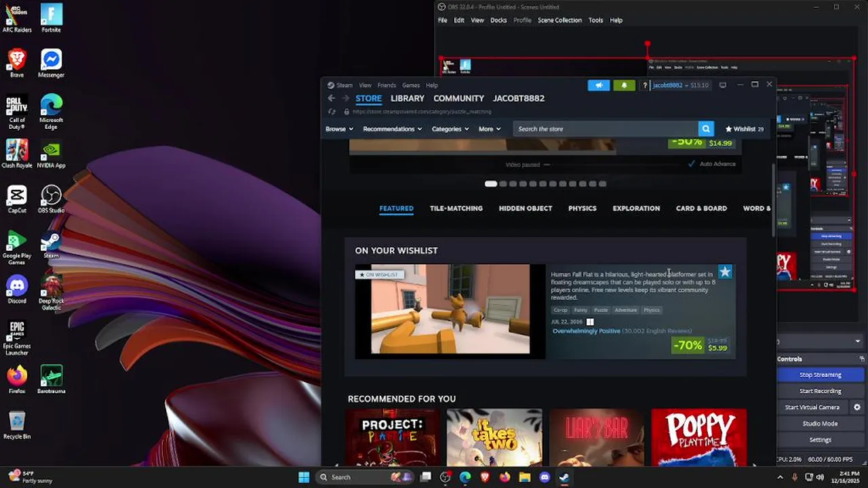Viewport: 868px width, 488px height.
Task: Click Windows Start button
Action: click(304, 477)
